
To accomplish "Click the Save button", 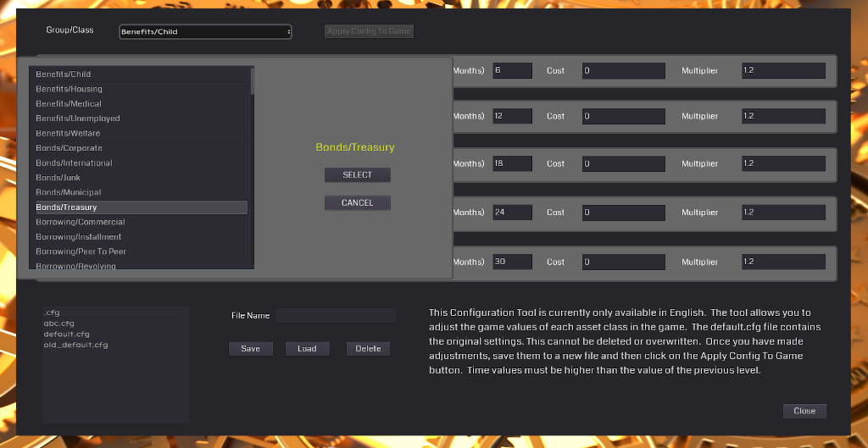I will point(251,349).
